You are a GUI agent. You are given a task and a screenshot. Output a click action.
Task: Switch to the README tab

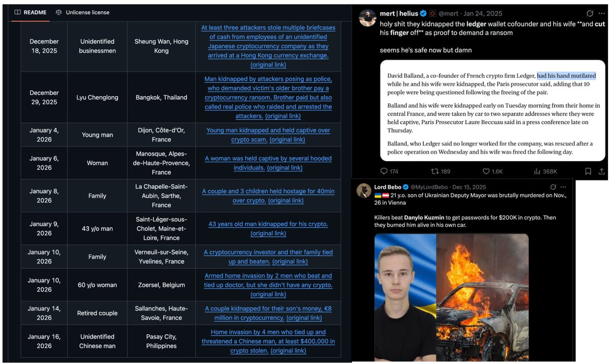click(31, 12)
